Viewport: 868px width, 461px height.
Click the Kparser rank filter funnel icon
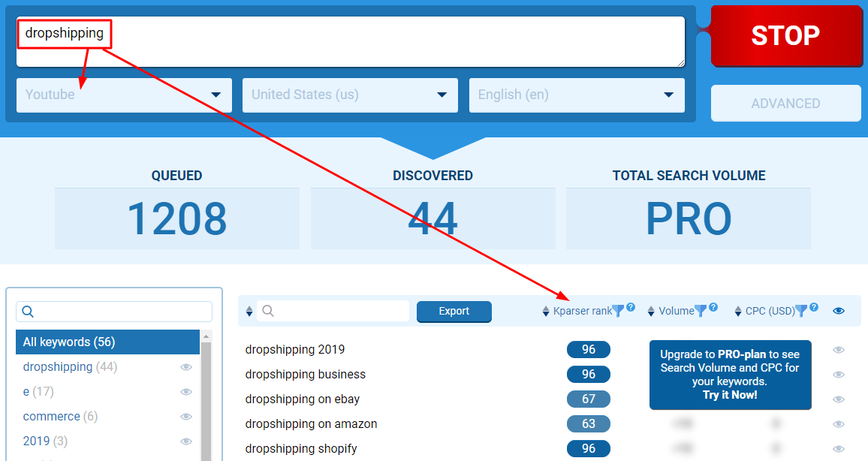tap(618, 311)
